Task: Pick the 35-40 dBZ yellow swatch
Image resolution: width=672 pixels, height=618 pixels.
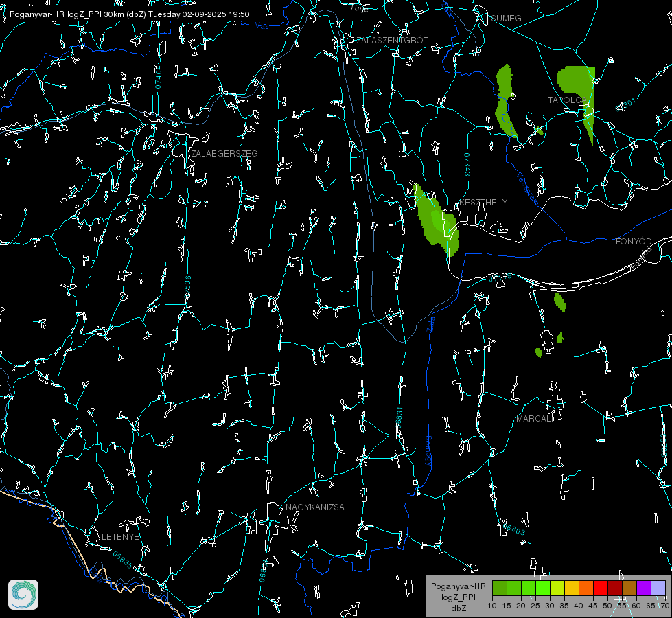Action: click(x=572, y=588)
